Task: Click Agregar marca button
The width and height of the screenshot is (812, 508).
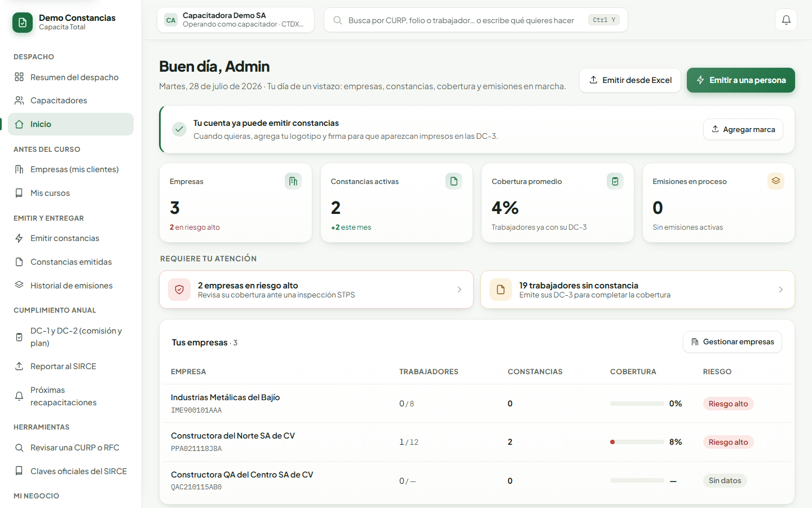Action: point(743,129)
